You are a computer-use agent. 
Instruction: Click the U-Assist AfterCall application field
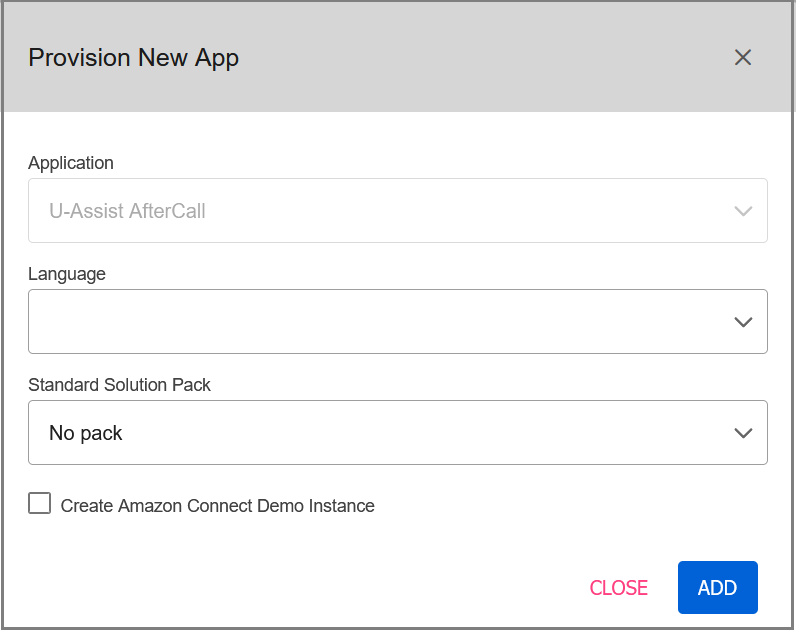tap(398, 211)
